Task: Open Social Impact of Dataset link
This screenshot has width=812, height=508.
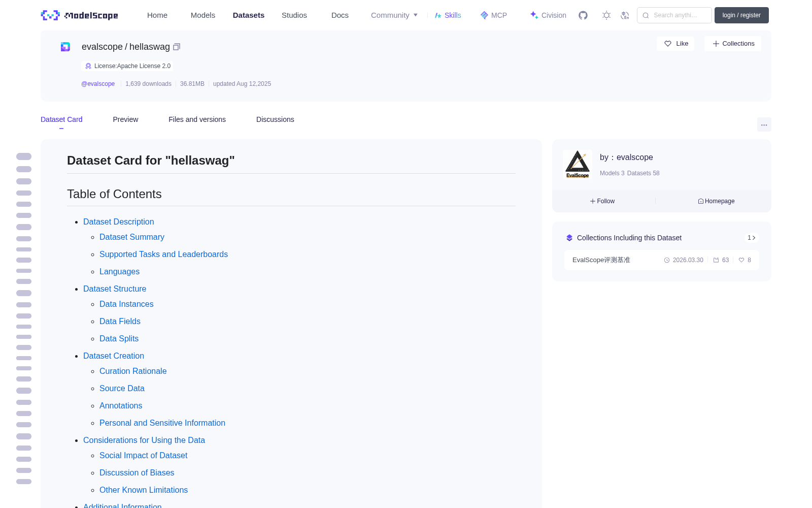Action: pos(144,455)
